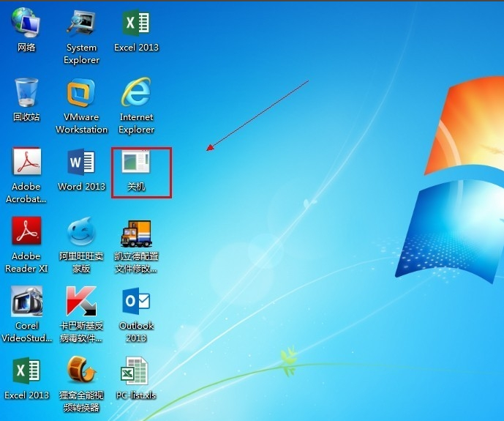This screenshot has height=421, width=504.
Task: Select Excel 2013 icon beside 狸窝 converter
Action: click(x=26, y=372)
